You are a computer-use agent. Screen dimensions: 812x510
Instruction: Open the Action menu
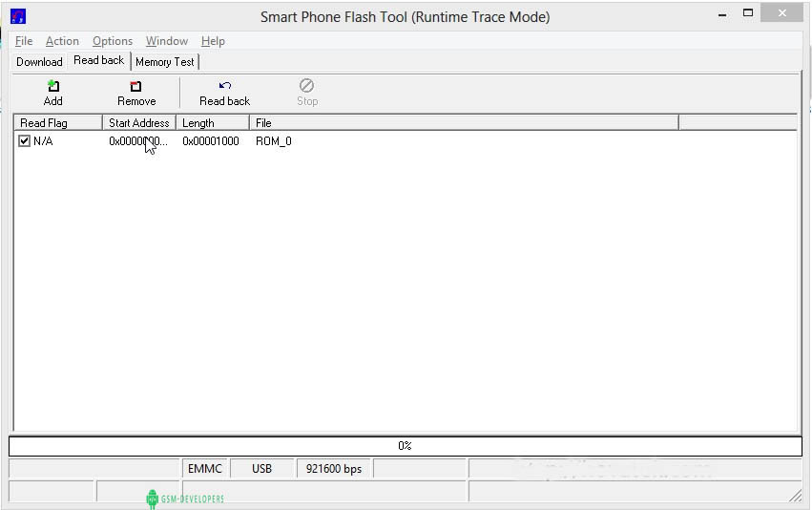click(62, 41)
